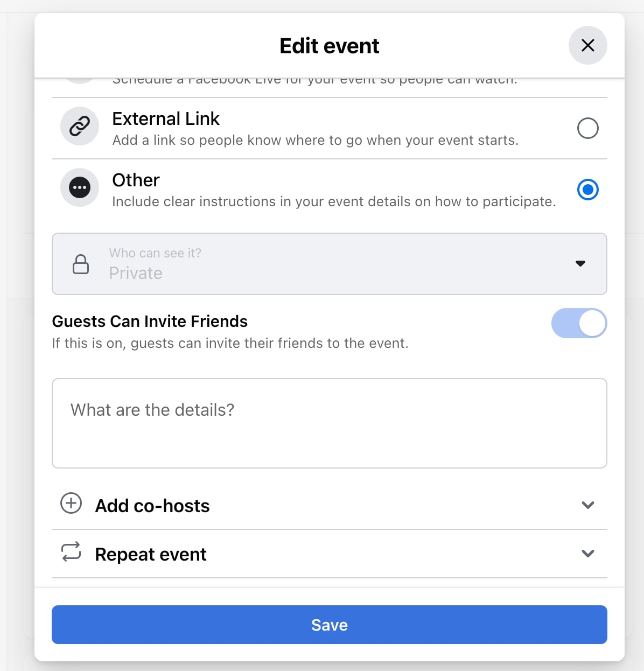
Task: Click the External Link chain icon
Action: (x=80, y=126)
